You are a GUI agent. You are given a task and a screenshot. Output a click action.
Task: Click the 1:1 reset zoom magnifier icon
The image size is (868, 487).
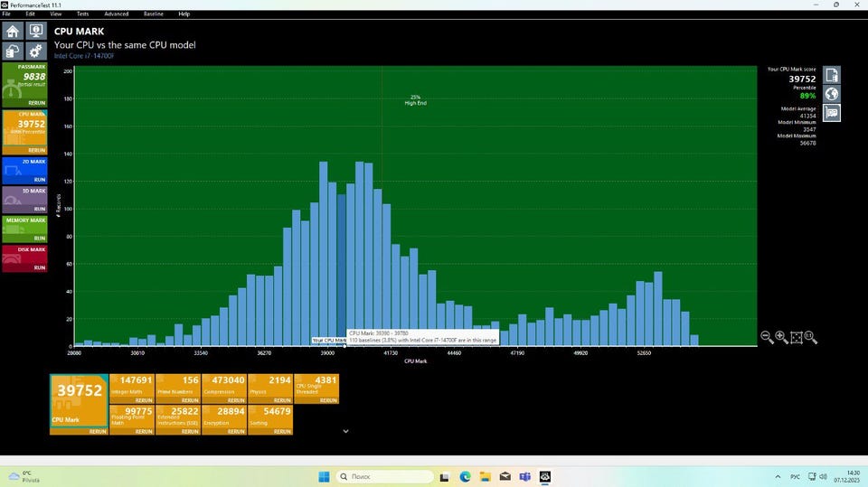click(811, 337)
